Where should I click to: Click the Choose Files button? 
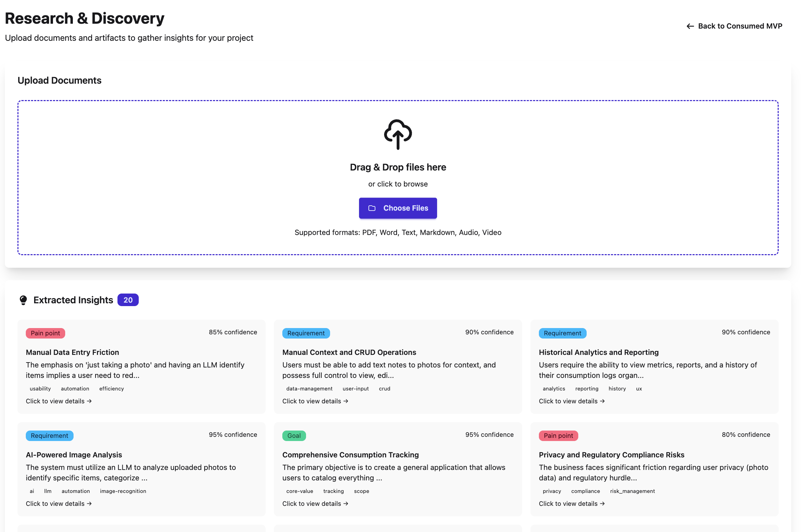pyautogui.click(x=398, y=208)
